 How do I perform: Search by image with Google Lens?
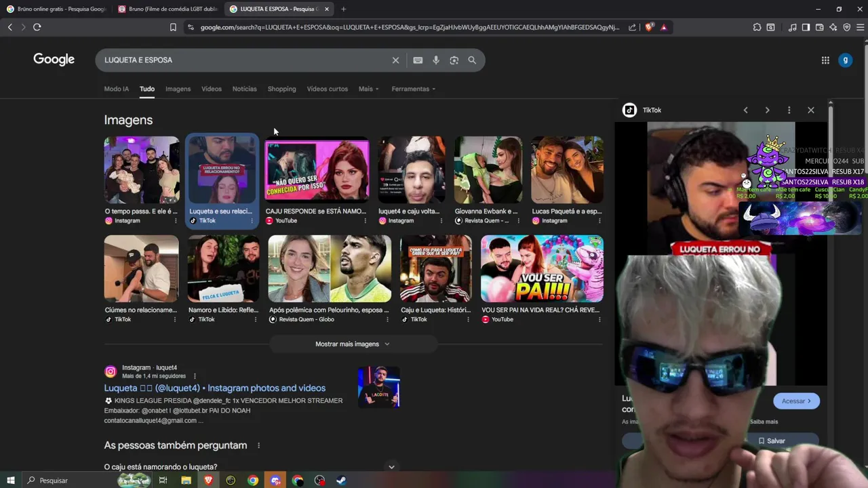(x=454, y=60)
